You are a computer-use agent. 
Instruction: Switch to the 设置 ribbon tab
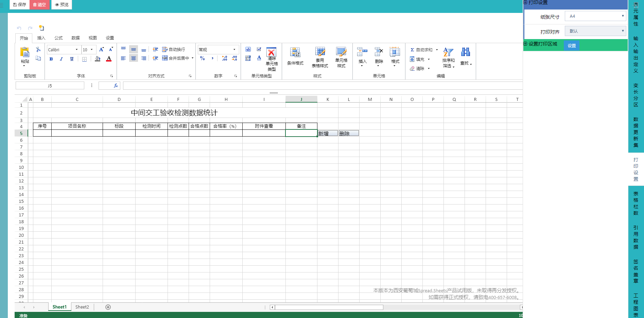coord(110,38)
